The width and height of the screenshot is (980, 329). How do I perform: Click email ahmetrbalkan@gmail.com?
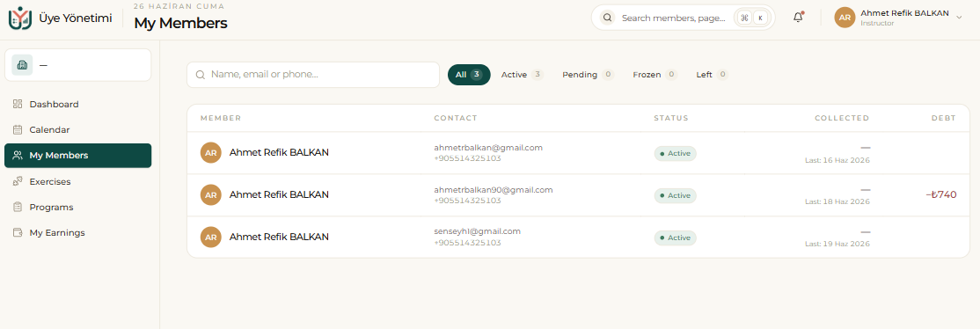[488, 148]
